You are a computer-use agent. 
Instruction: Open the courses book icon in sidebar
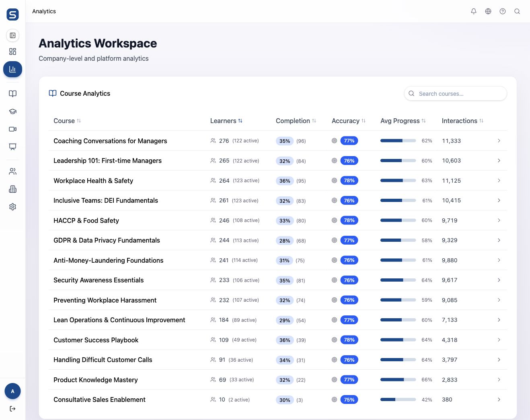click(x=12, y=94)
